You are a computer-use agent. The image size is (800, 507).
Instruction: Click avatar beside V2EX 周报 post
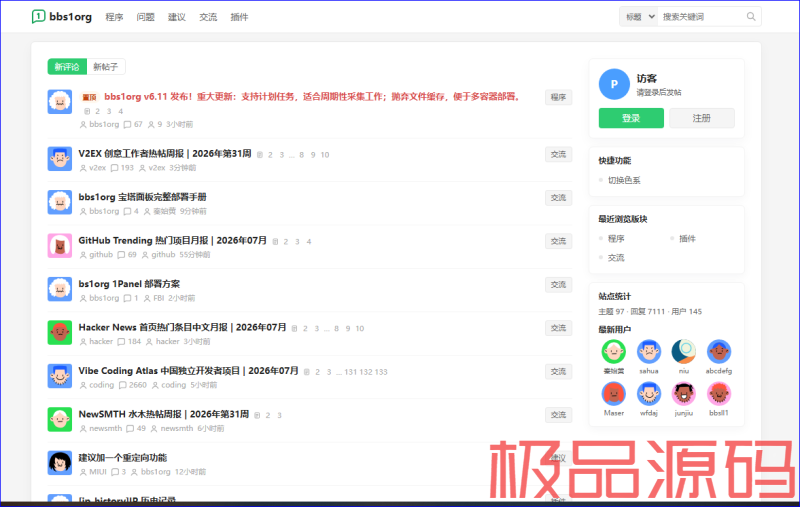pyautogui.click(x=60, y=159)
